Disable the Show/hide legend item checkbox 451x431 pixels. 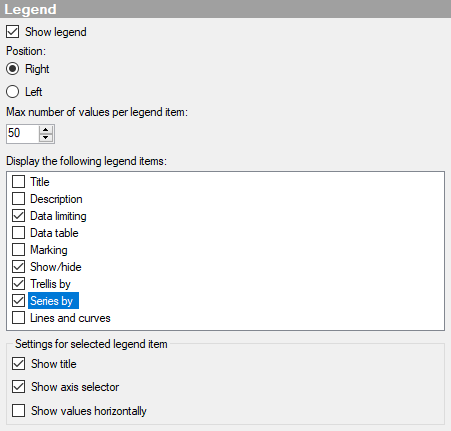point(18,267)
